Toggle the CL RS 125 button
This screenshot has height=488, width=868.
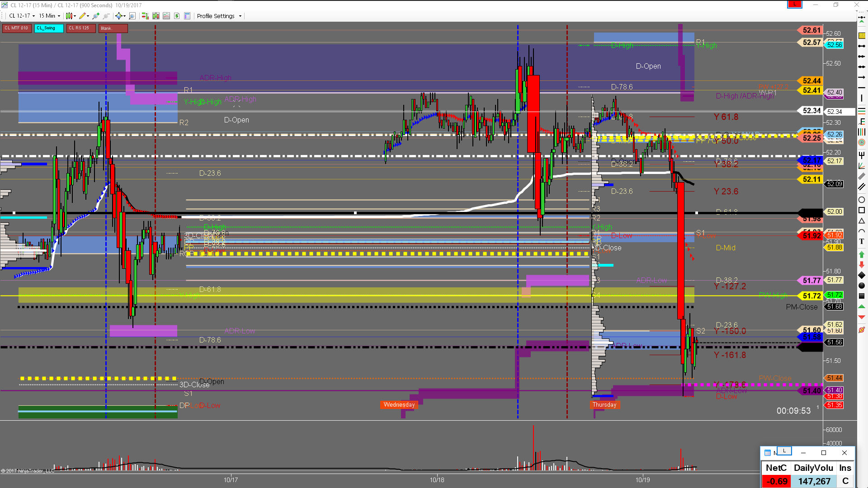tap(81, 28)
